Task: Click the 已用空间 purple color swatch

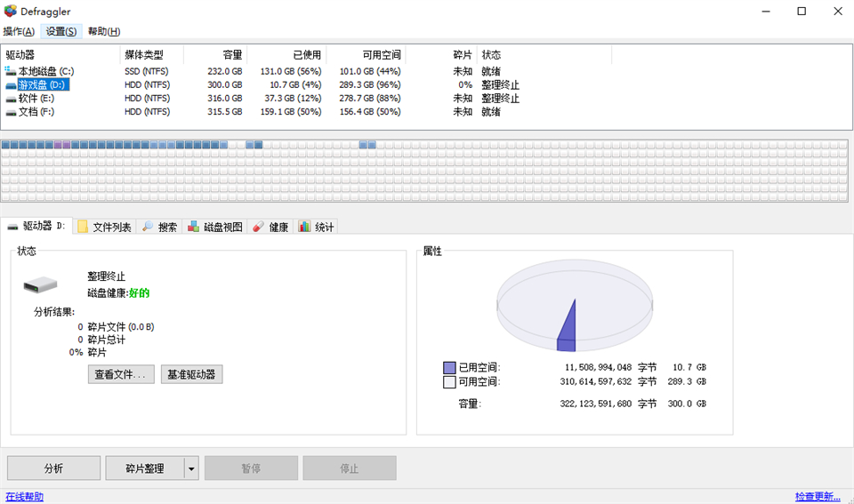Action: click(x=449, y=367)
